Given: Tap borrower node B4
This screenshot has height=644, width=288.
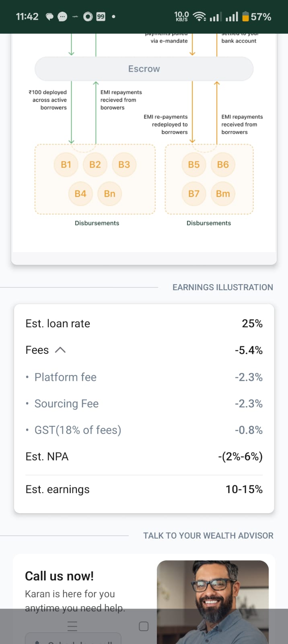Looking at the screenshot, I should click(80, 194).
